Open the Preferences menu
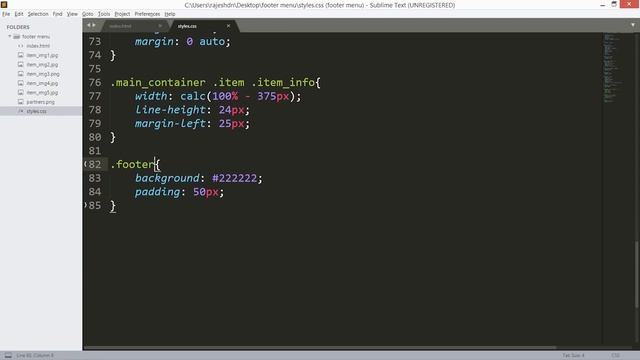 (x=147, y=14)
